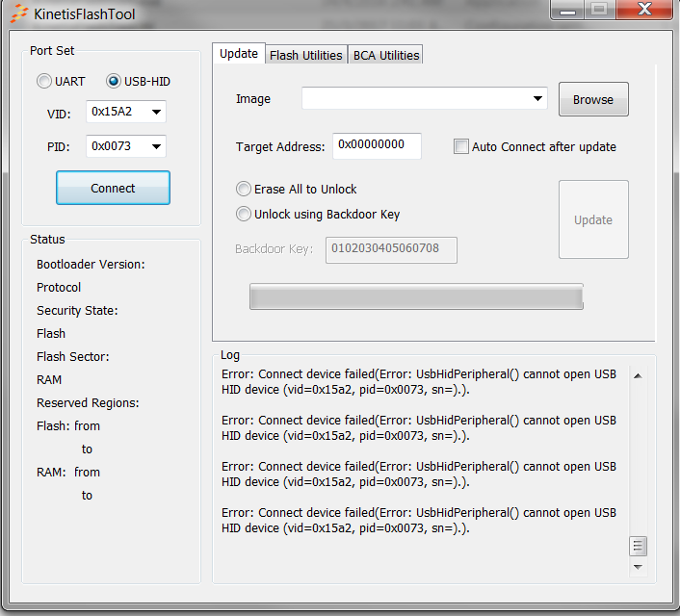Click the Browse button
The image size is (680, 616).
pos(593,99)
